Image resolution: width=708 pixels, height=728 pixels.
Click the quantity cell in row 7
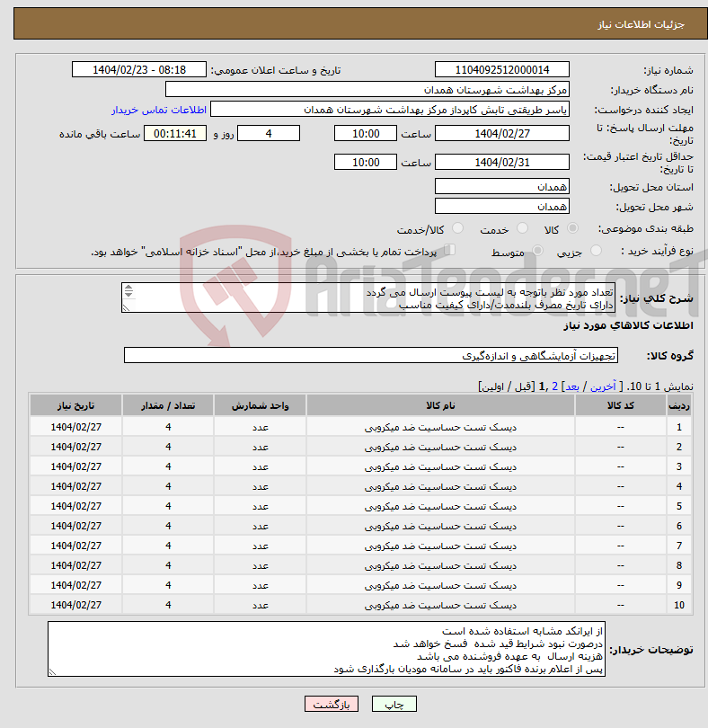168,546
